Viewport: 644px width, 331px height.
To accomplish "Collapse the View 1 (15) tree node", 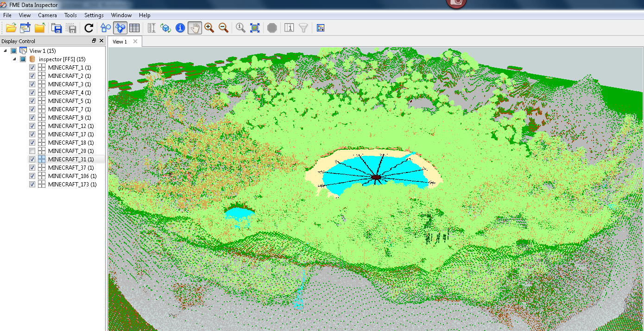I will pyautogui.click(x=5, y=51).
